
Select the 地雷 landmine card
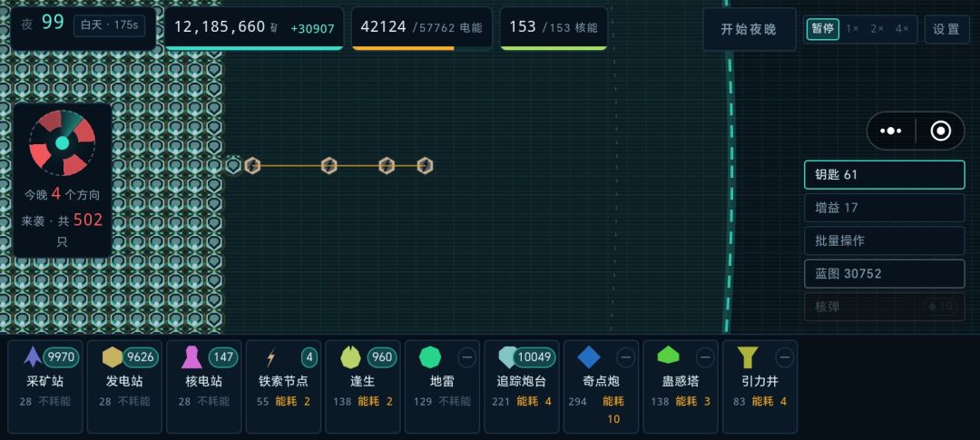coord(442,386)
